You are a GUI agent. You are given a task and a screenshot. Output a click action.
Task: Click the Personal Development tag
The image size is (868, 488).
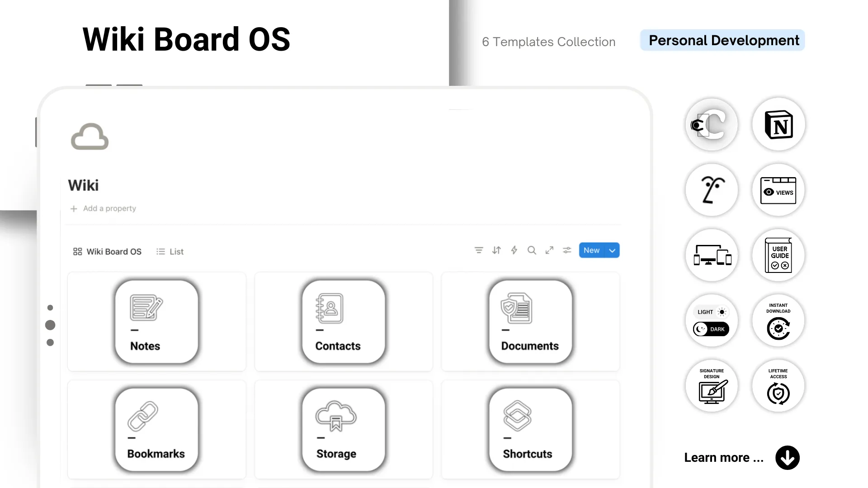pyautogui.click(x=723, y=41)
